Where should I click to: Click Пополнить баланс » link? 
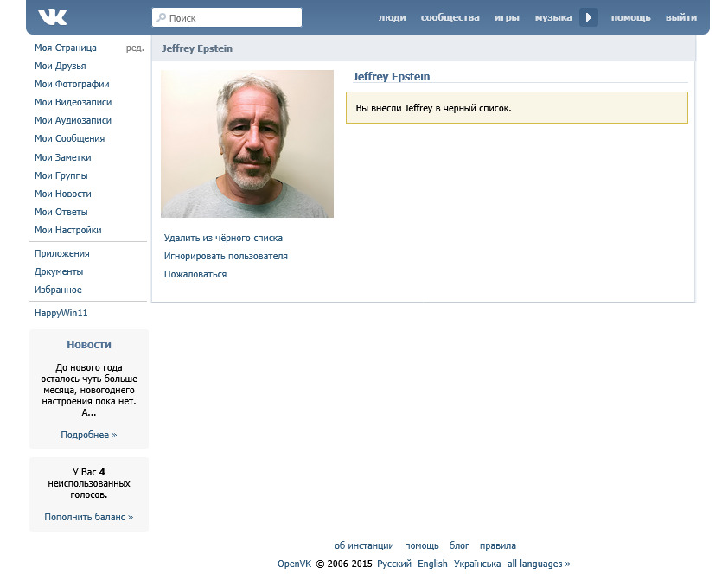tap(89, 517)
